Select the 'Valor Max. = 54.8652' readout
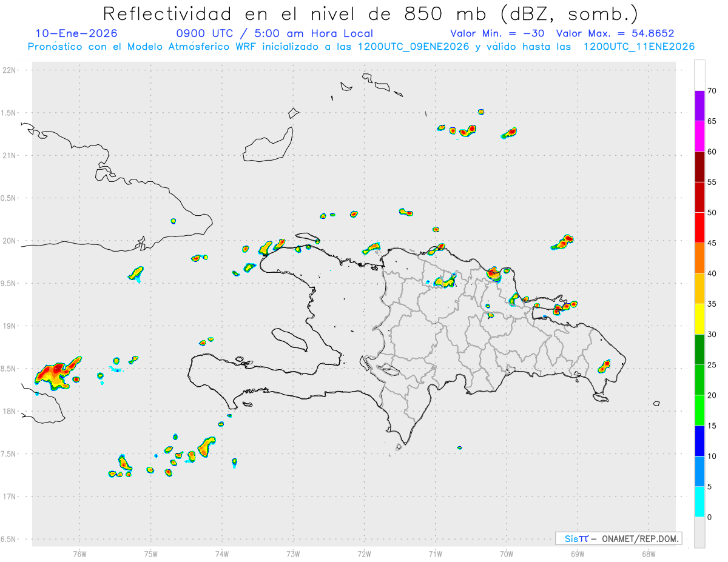Viewport: 728px width, 562px height. (615, 33)
